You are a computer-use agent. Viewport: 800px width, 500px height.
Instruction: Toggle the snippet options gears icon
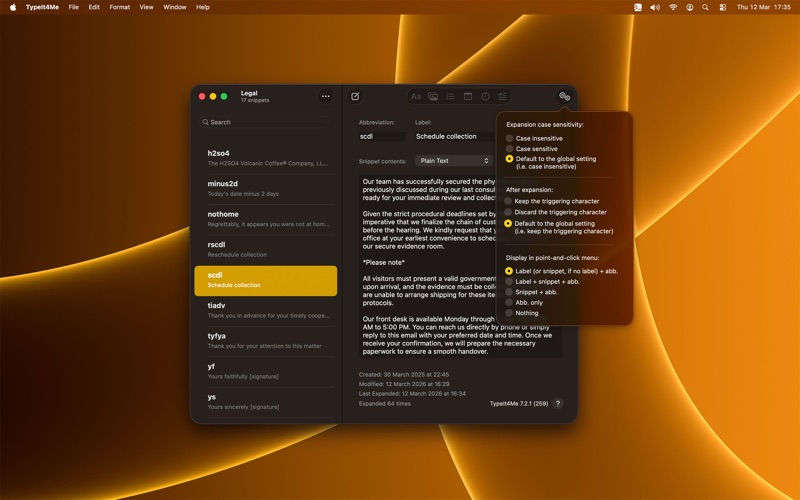click(x=564, y=96)
